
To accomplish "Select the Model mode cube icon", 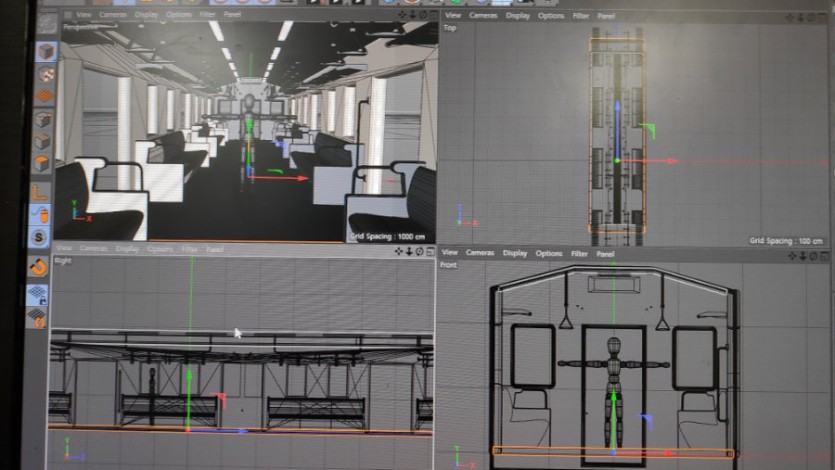I will coord(46,52).
